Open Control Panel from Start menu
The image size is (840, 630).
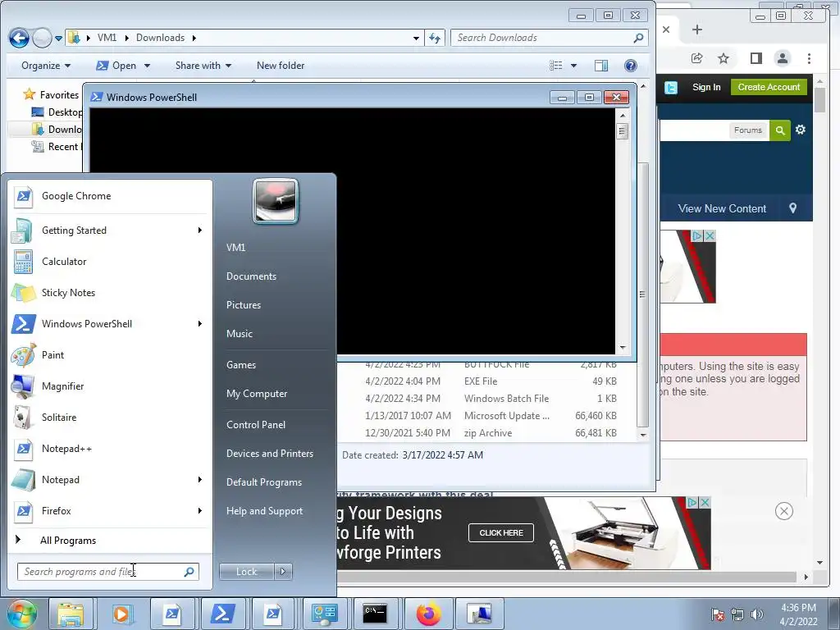(256, 425)
